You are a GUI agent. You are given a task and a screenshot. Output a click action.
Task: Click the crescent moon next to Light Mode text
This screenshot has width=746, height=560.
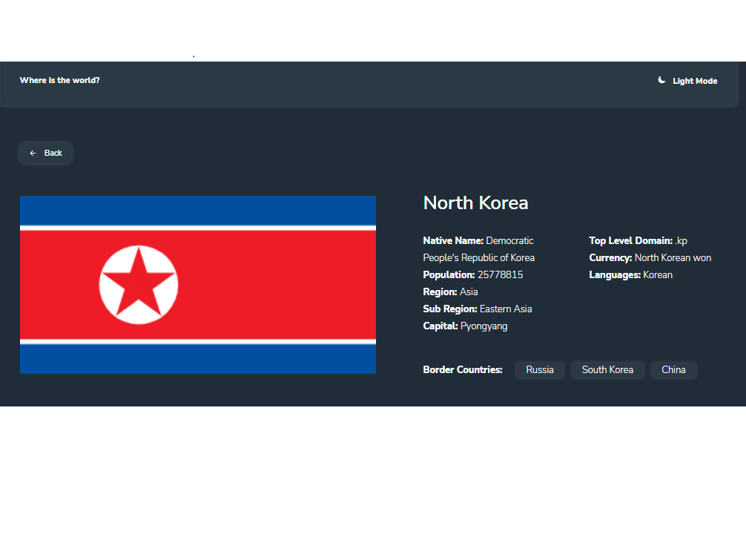pyautogui.click(x=661, y=80)
